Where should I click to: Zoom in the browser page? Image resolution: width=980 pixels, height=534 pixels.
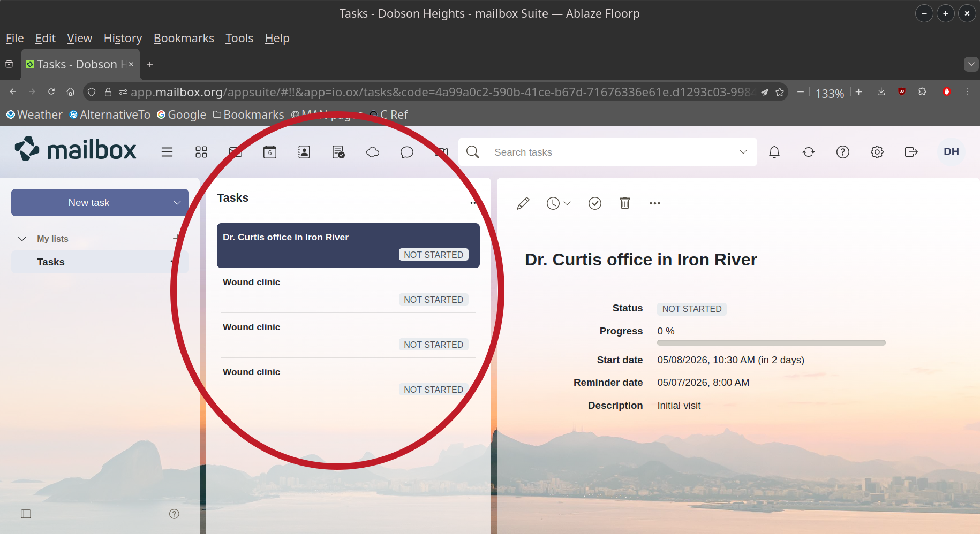859,91
